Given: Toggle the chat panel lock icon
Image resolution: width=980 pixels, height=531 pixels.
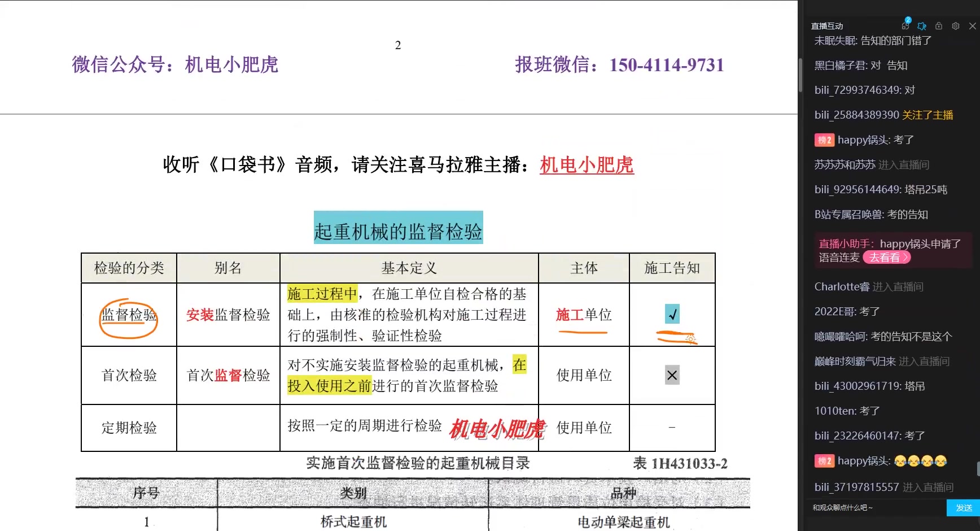Looking at the screenshot, I should coord(939,26).
